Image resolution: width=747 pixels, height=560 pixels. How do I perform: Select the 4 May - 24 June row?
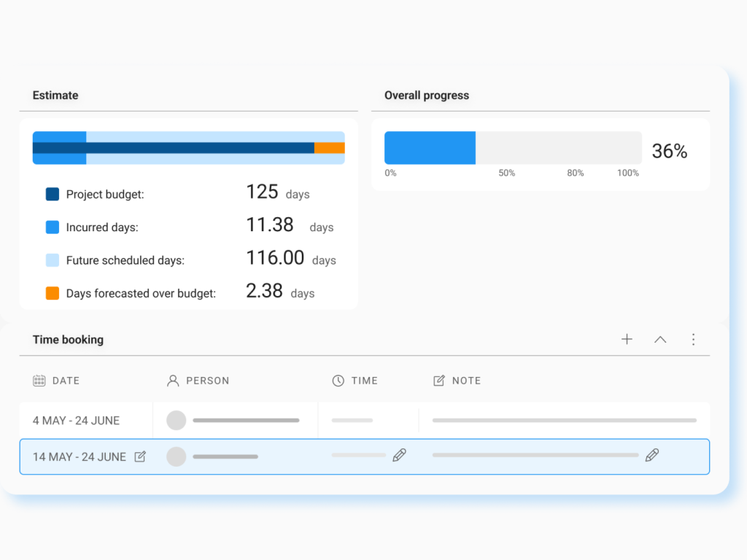pos(76,421)
